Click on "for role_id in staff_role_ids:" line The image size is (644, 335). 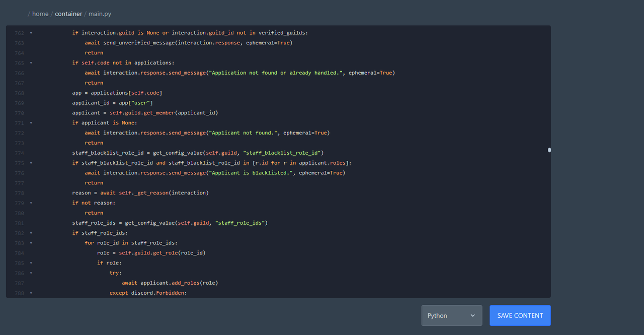coord(131,243)
